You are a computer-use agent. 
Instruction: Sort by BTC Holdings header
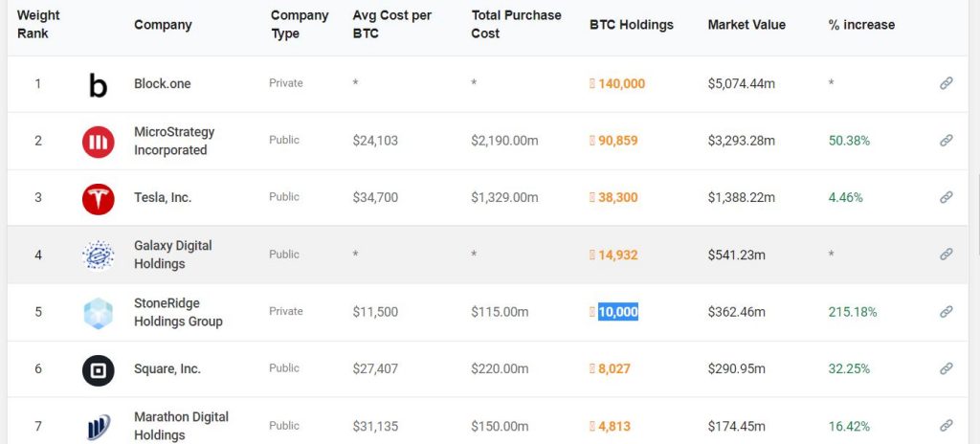pyautogui.click(x=632, y=25)
